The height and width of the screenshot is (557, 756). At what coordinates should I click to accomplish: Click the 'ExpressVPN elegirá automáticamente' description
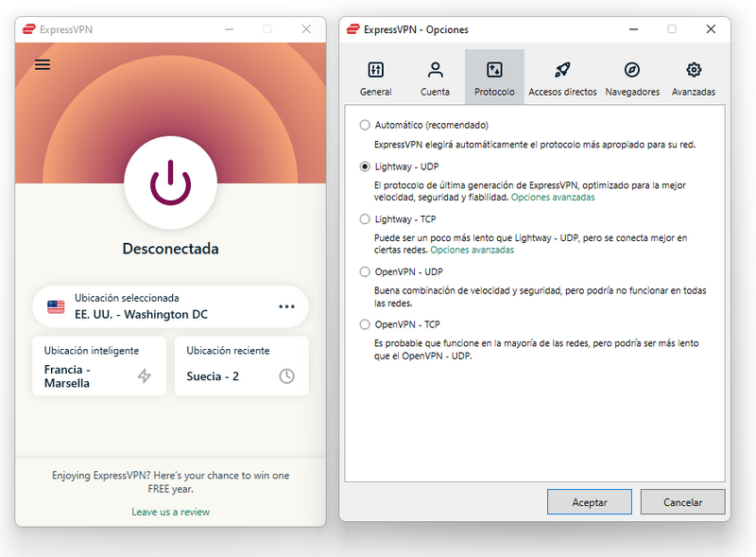[x=535, y=145]
